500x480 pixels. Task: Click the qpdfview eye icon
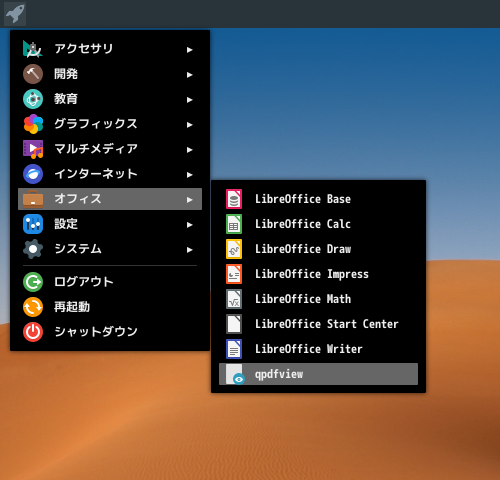pyautogui.click(x=235, y=374)
